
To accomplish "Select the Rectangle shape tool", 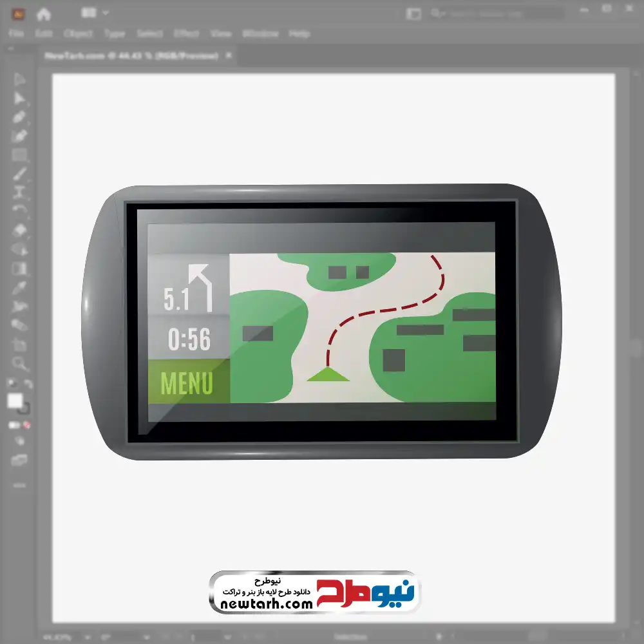I will tap(19, 155).
